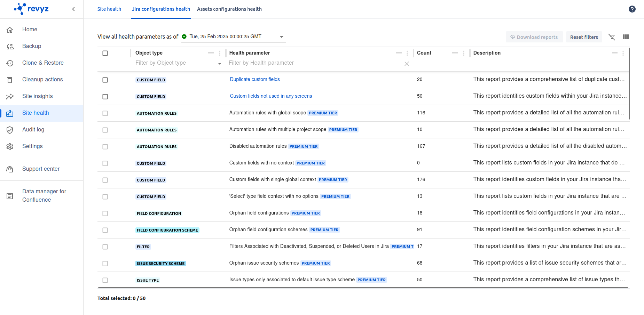Open the column chooser icon

626,37
